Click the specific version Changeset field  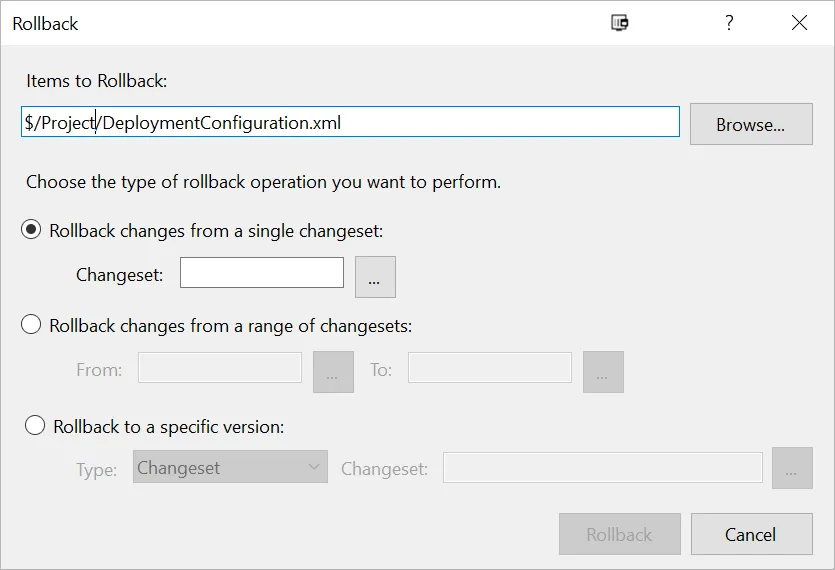tap(602, 467)
